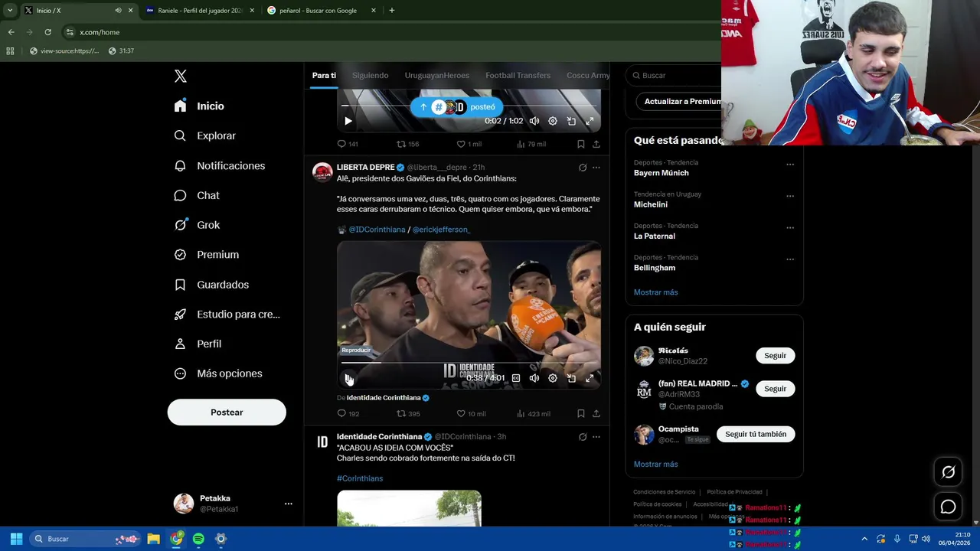Click the new posts 'posteó' pill
This screenshot has height=551, width=980.
458,107
